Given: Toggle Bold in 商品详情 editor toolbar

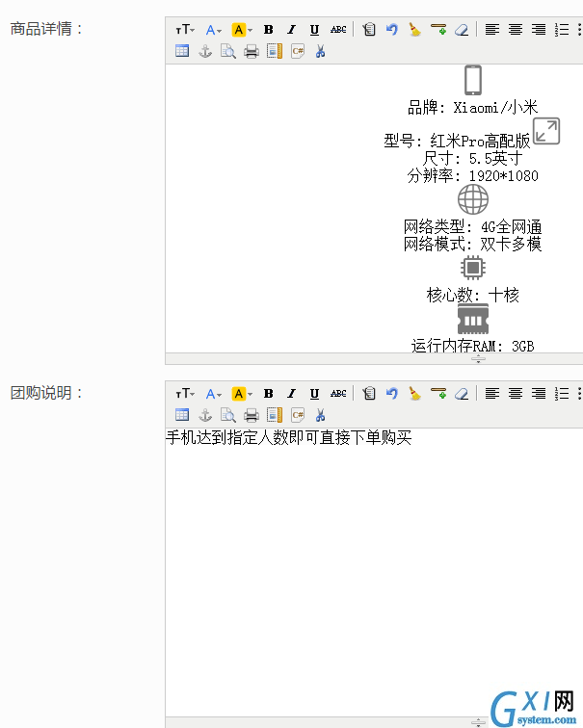Looking at the screenshot, I should click(x=269, y=30).
